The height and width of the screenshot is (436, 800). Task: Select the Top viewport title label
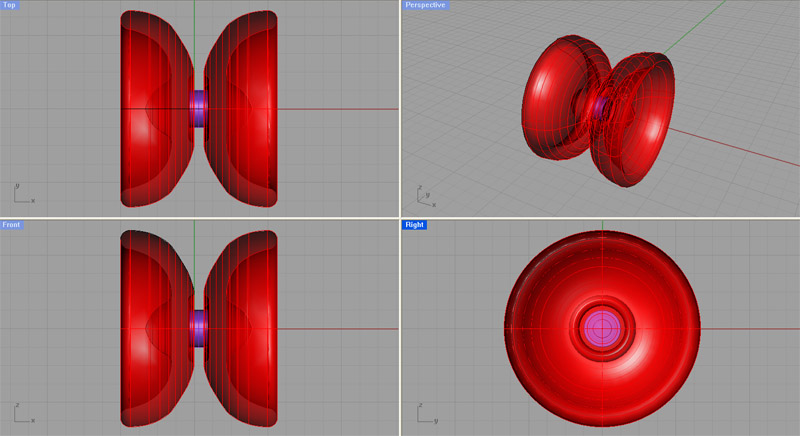pos(10,5)
